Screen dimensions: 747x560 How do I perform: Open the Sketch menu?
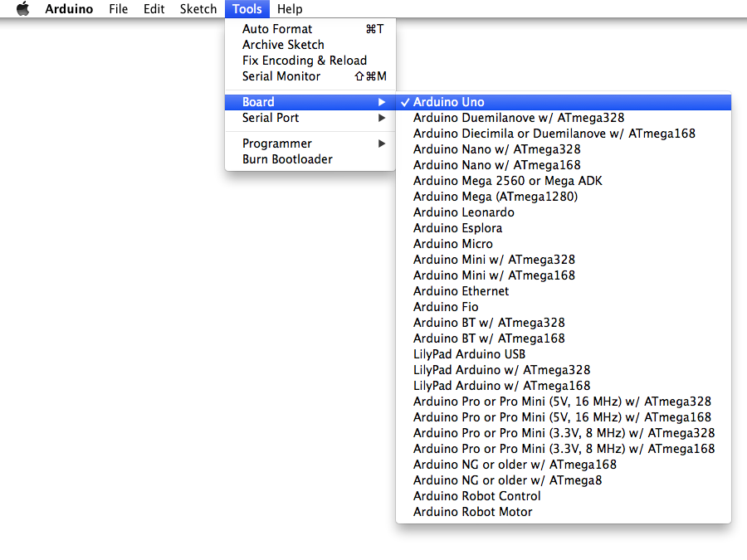point(198,9)
